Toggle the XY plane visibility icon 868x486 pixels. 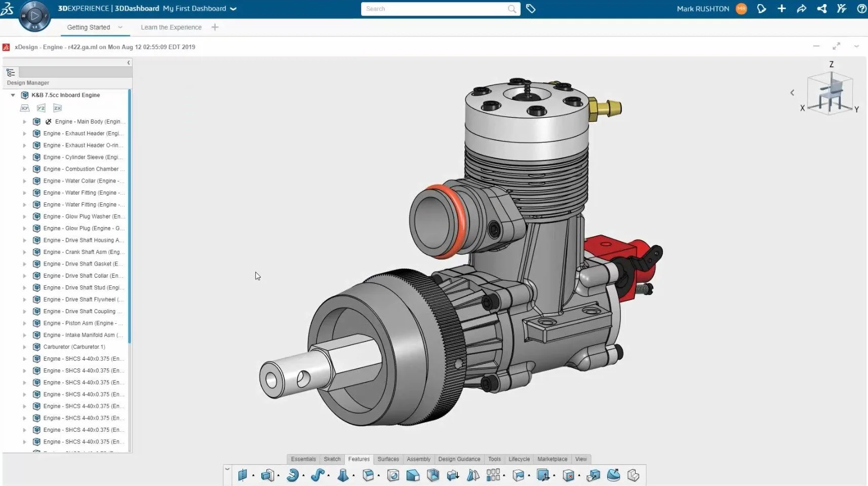click(25, 108)
